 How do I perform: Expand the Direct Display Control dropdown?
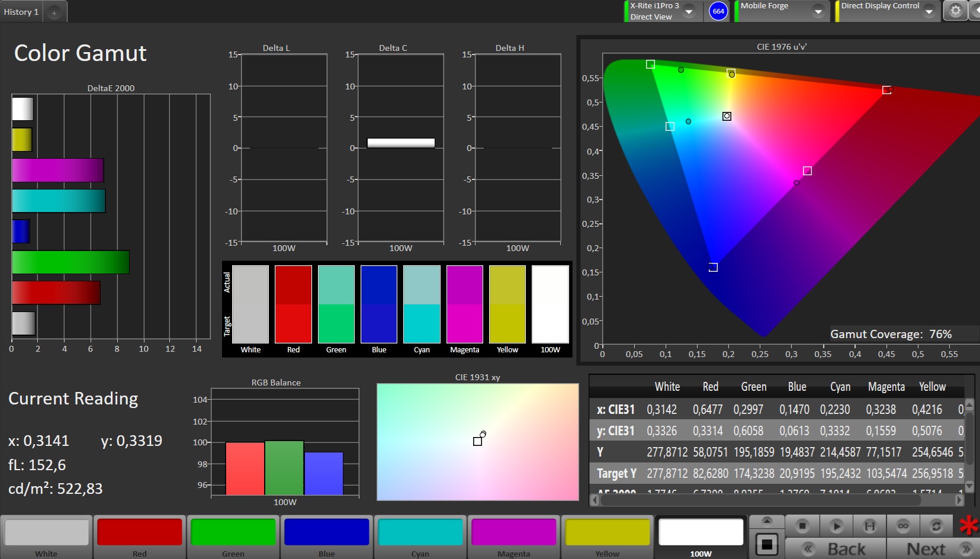tap(929, 11)
